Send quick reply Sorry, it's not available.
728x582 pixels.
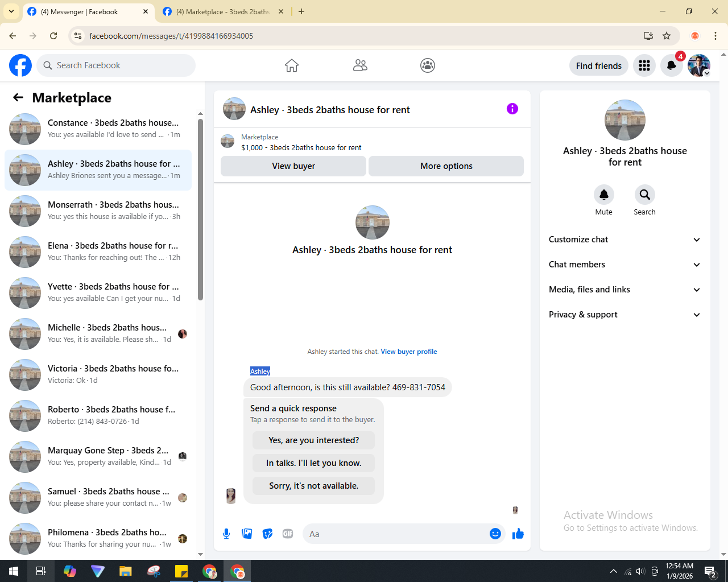tap(314, 486)
